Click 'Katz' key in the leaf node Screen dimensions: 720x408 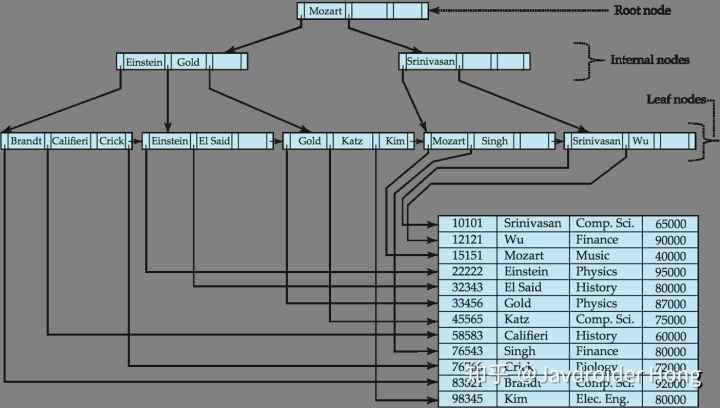(x=352, y=141)
